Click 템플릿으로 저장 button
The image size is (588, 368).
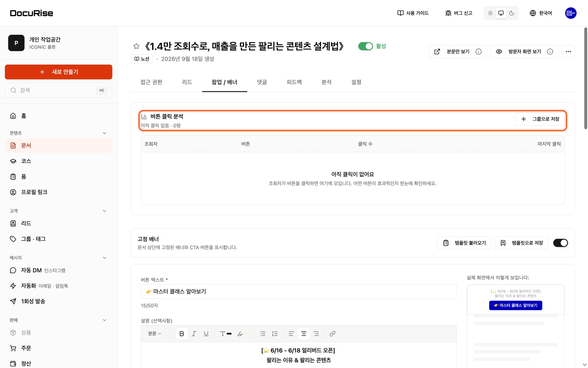click(x=522, y=243)
